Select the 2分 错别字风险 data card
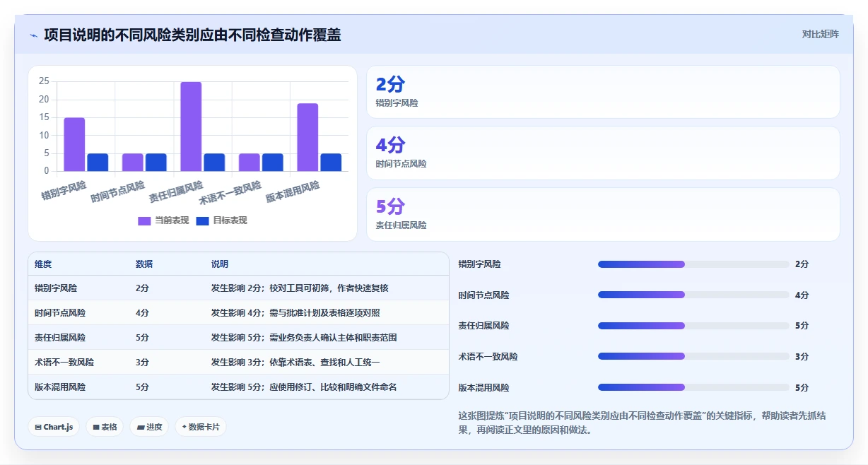This screenshot has height=465, width=868. 603,92
